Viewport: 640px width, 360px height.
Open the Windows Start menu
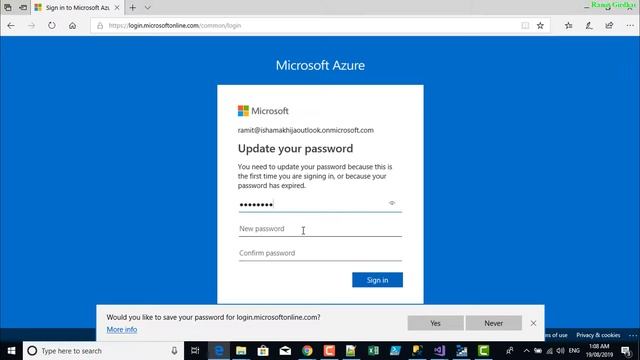[11, 351]
